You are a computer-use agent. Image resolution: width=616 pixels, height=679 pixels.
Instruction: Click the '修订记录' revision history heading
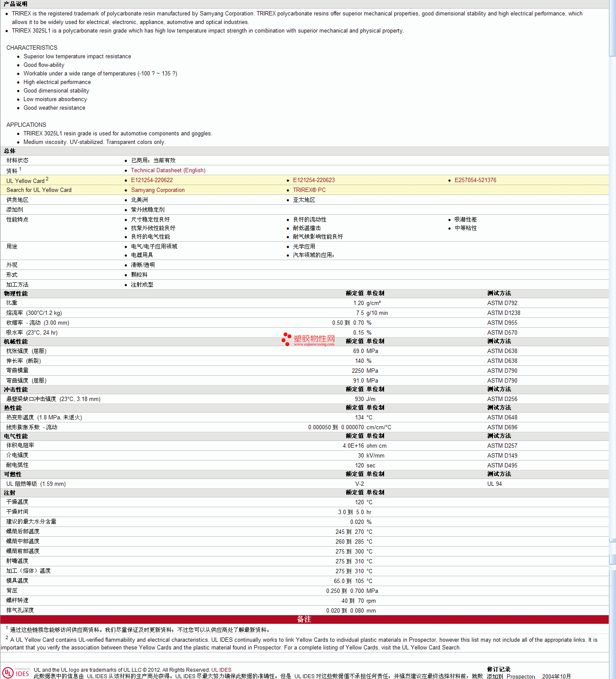pos(499,670)
